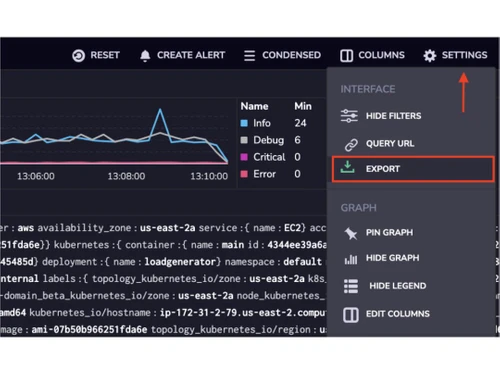The width and height of the screenshot is (500, 375).
Task: Toggle the Debug series in the legend
Action: (268, 140)
